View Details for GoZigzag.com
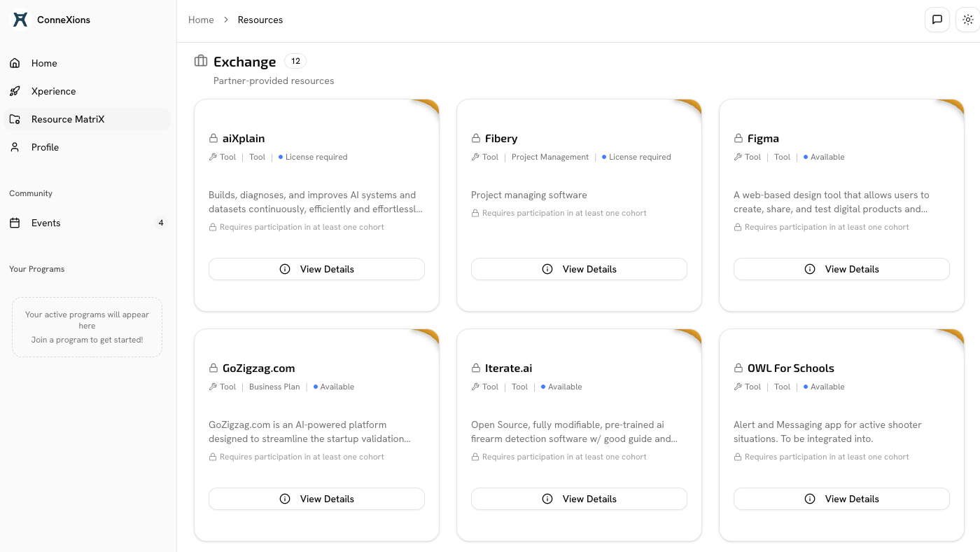Image resolution: width=980 pixels, height=552 pixels. [x=316, y=499]
